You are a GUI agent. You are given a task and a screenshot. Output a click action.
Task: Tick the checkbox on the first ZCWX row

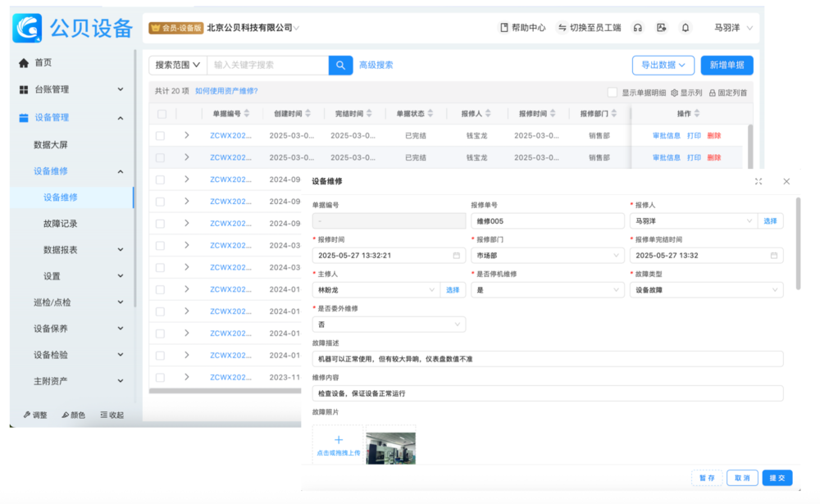click(x=161, y=135)
